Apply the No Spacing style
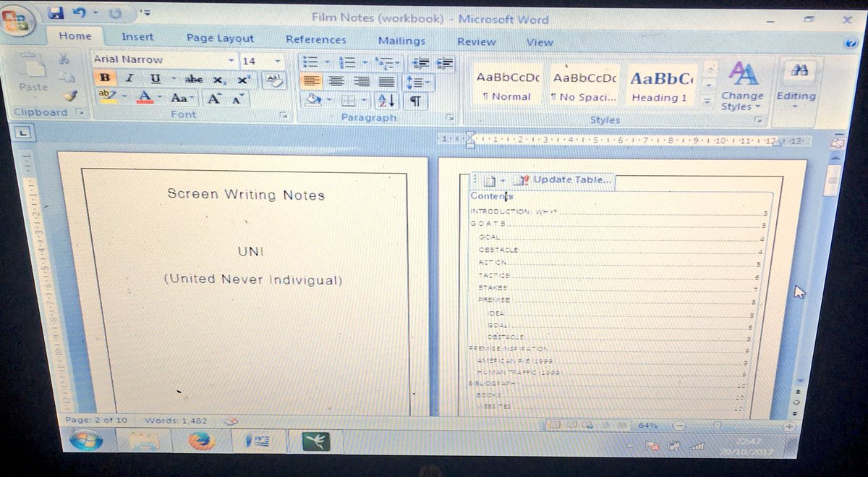 [583, 85]
